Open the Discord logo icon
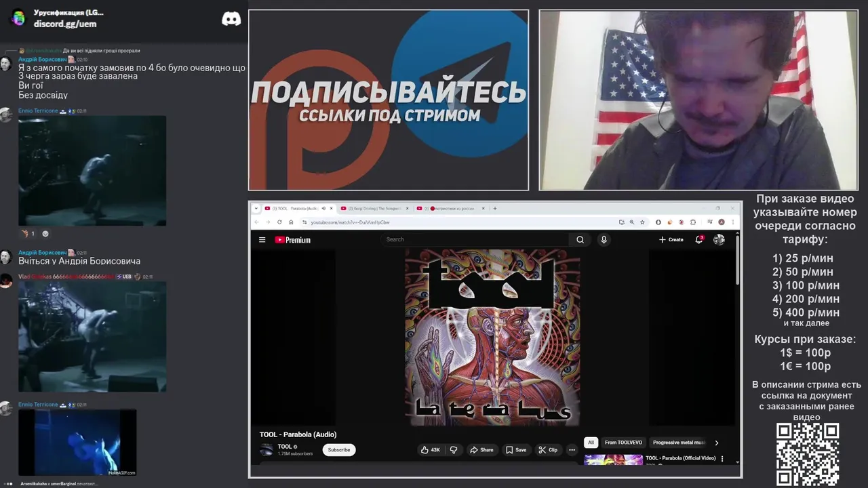 (x=231, y=19)
